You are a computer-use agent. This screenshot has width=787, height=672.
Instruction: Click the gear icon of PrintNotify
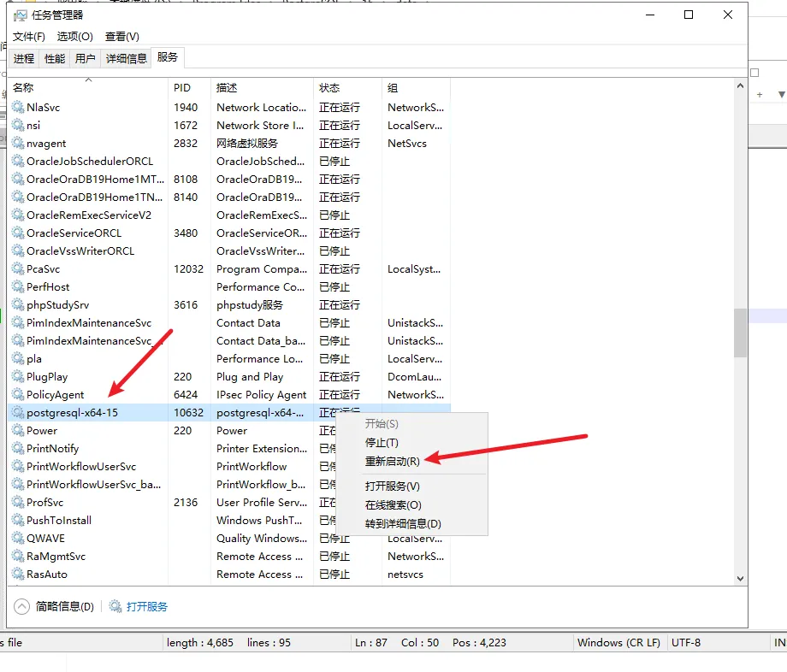click(x=18, y=448)
